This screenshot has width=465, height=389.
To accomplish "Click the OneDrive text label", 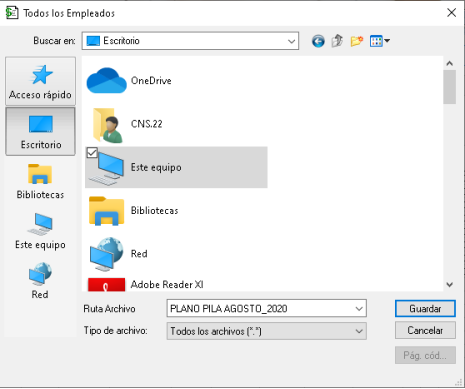I will coord(151,80).
